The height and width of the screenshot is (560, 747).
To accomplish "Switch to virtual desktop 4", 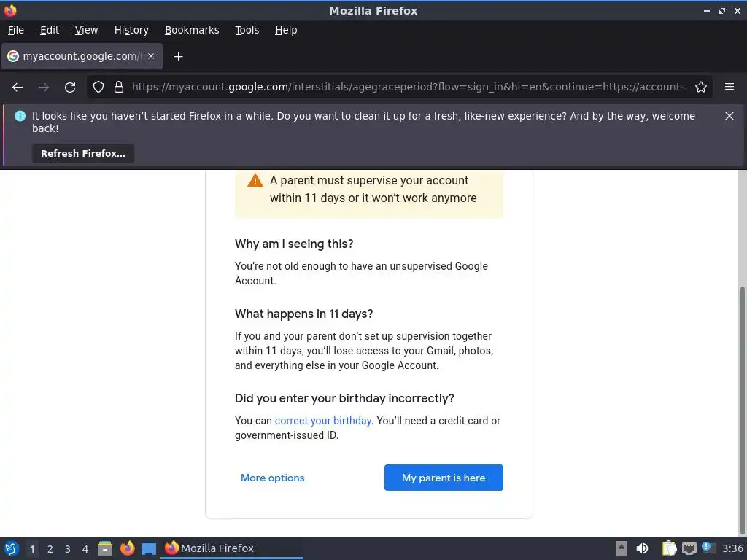I will tap(85, 549).
